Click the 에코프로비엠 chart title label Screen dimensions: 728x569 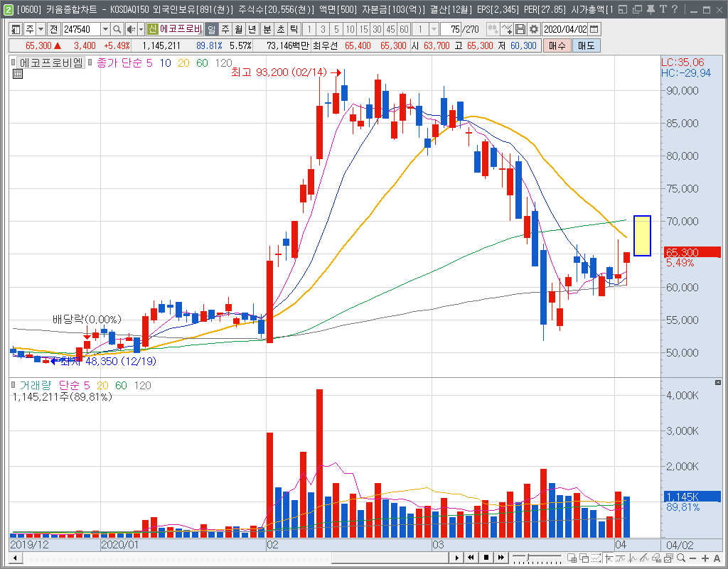[x=50, y=62]
